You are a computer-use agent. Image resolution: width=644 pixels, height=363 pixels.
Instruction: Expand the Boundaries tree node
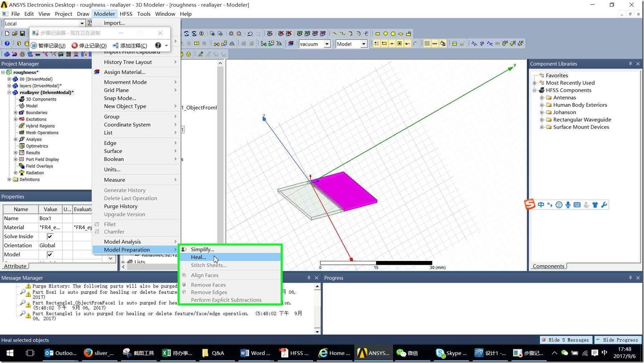point(15,112)
